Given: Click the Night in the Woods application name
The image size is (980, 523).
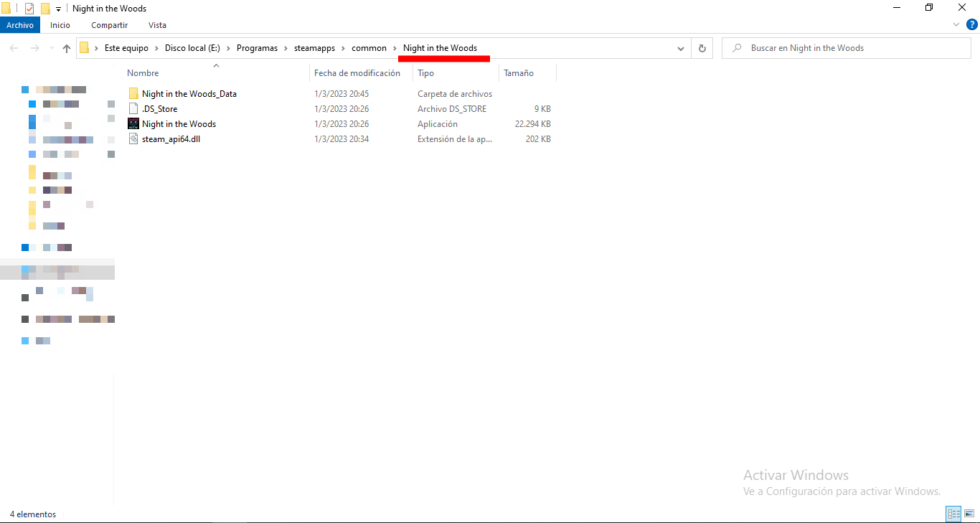Looking at the screenshot, I should pyautogui.click(x=179, y=123).
